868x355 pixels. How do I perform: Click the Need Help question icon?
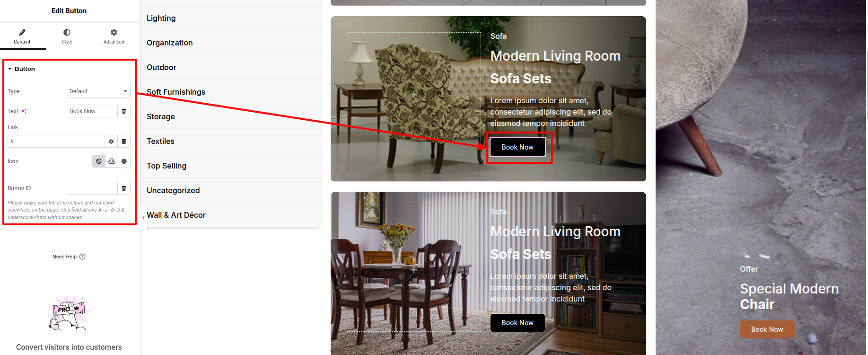click(82, 257)
